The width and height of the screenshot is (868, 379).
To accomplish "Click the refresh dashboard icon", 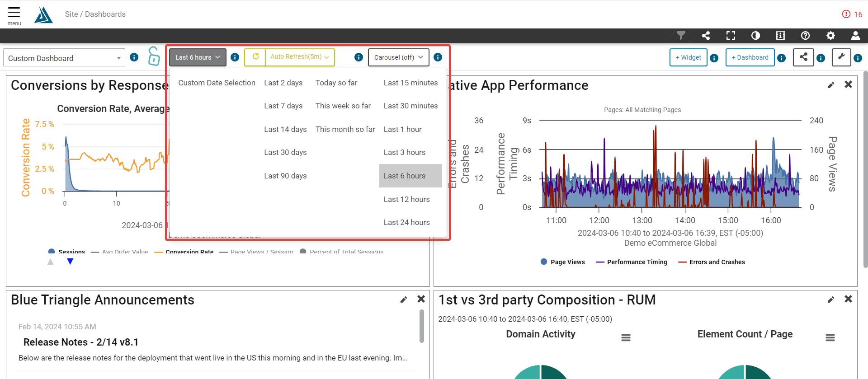I will coord(255,57).
